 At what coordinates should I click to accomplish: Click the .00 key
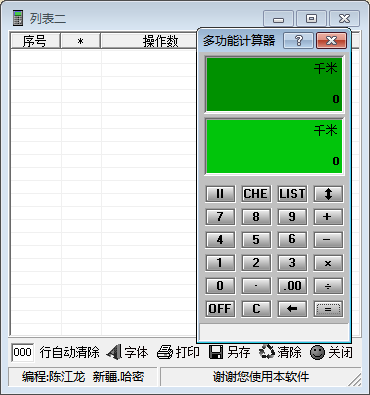[x=292, y=286]
